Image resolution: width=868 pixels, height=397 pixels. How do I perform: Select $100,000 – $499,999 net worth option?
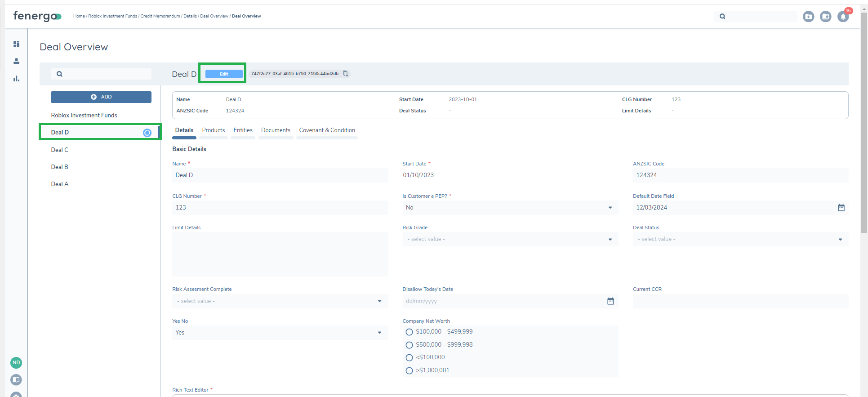[409, 332]
